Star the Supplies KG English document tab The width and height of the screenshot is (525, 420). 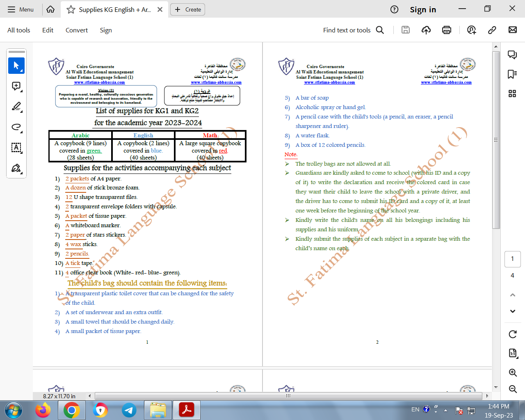pos(71,9)
